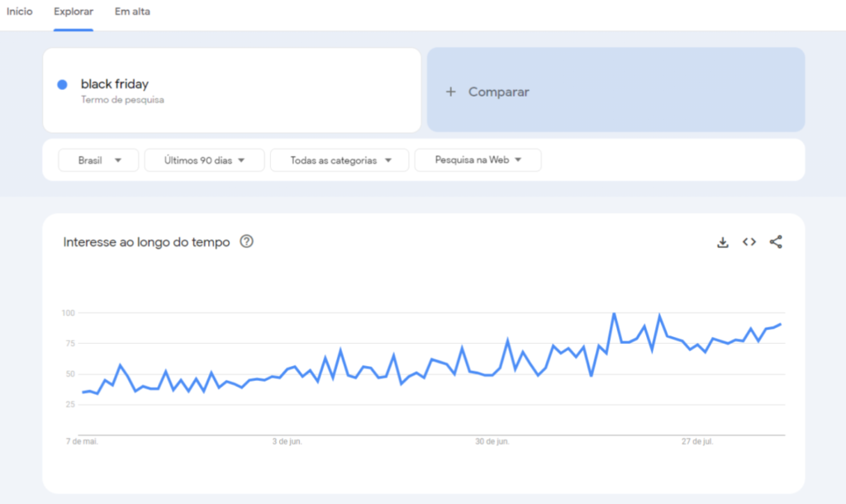The width and height of the screenshot is (846, 504).
Task: Expand the Pesquisa na Web filter
Action: coord(478,160)
